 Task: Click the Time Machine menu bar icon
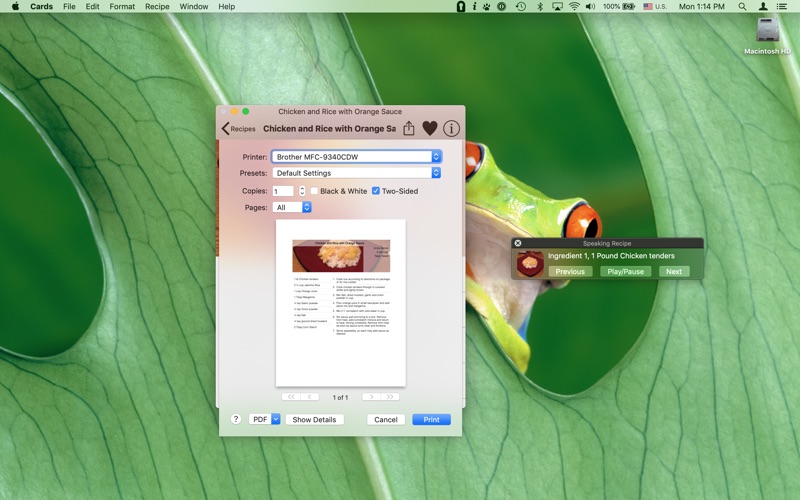click(520, 6)
